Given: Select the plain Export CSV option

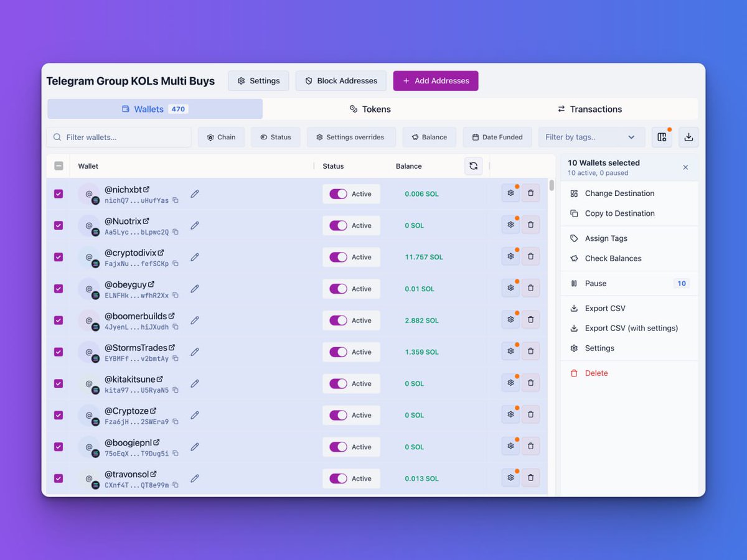Looking at the screenshot, I should coord(629,308).
